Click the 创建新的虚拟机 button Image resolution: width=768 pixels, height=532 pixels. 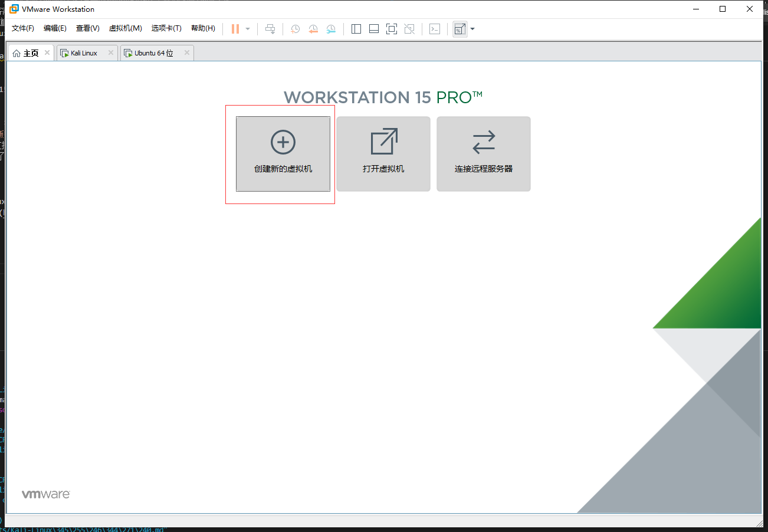click(x=283, y=154)
